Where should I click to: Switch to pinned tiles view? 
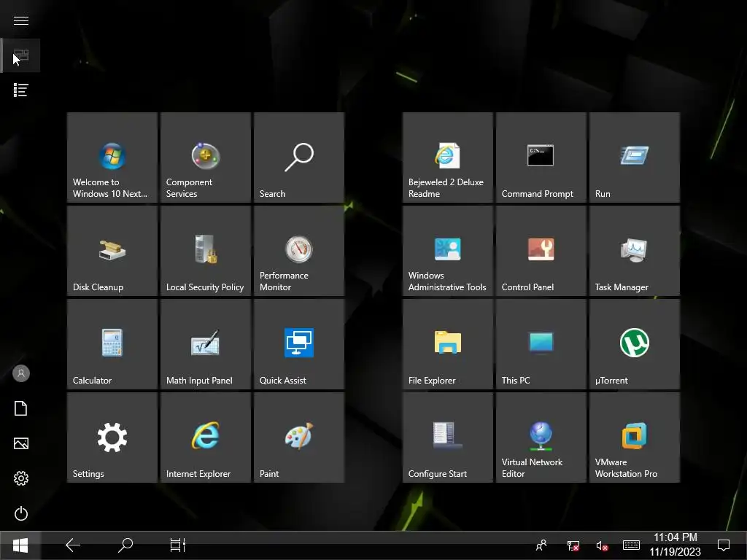(21, 55)
